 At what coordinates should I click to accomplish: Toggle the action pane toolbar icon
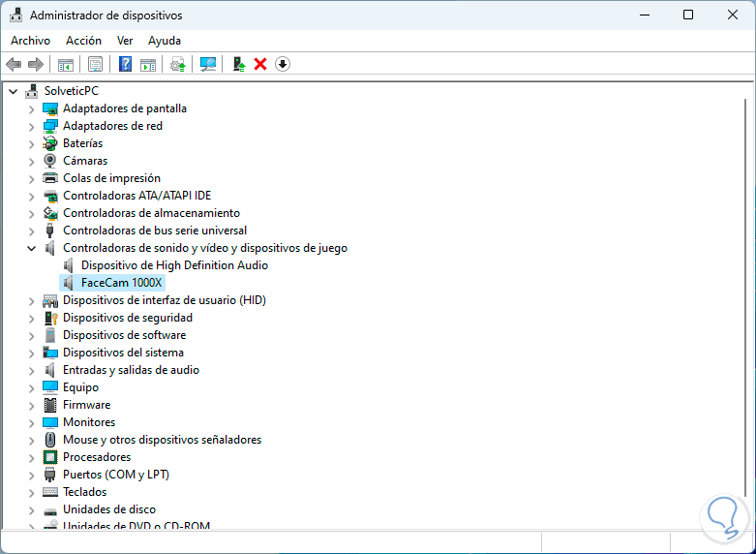coord(148,64)
